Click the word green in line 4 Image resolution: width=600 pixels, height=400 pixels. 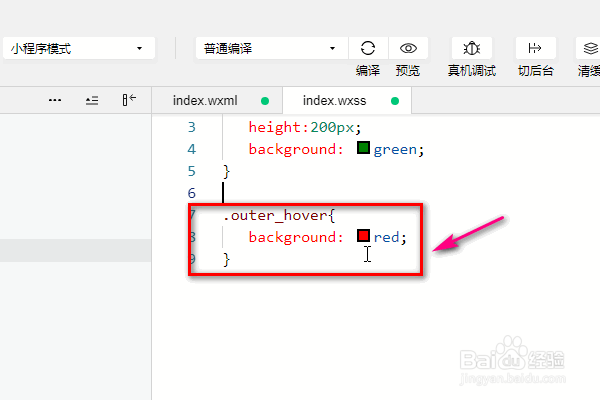pos(395,149)
